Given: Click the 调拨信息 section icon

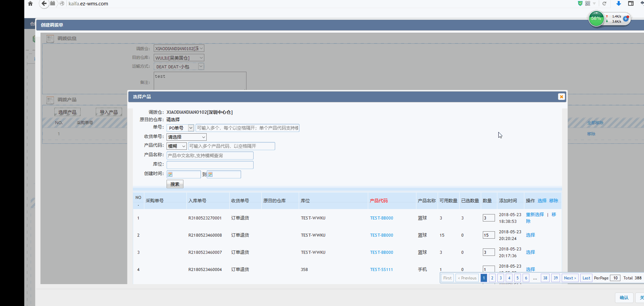Looking at the screenshot, I should 50,39.
